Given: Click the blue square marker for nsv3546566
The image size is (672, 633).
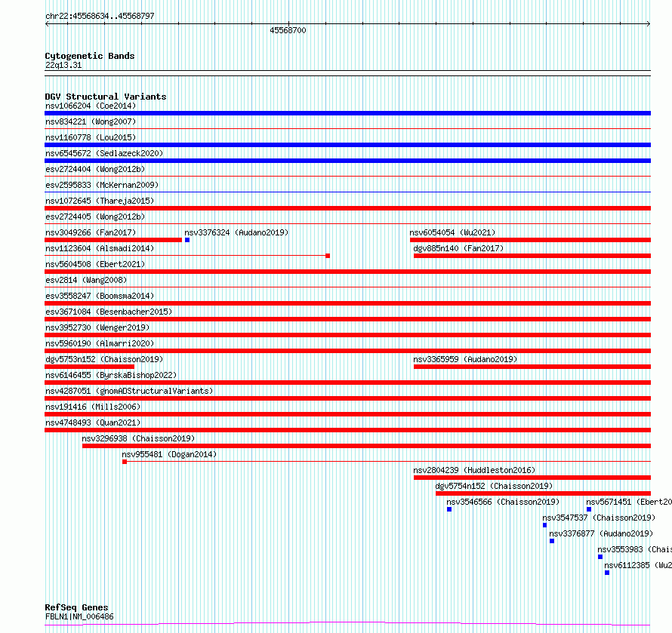Looking at the screenshot, I should [x=449, y=509].
